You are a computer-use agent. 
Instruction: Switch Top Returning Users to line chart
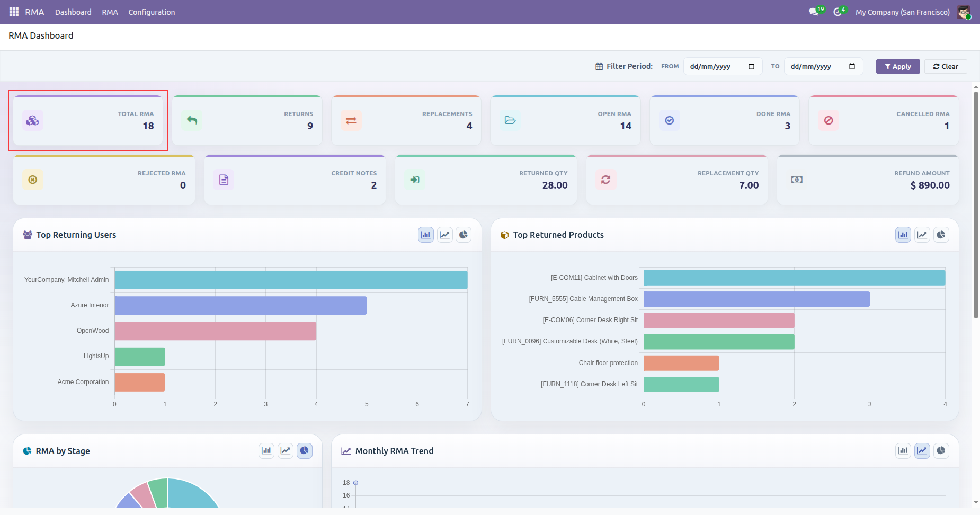tap(445, 235)
